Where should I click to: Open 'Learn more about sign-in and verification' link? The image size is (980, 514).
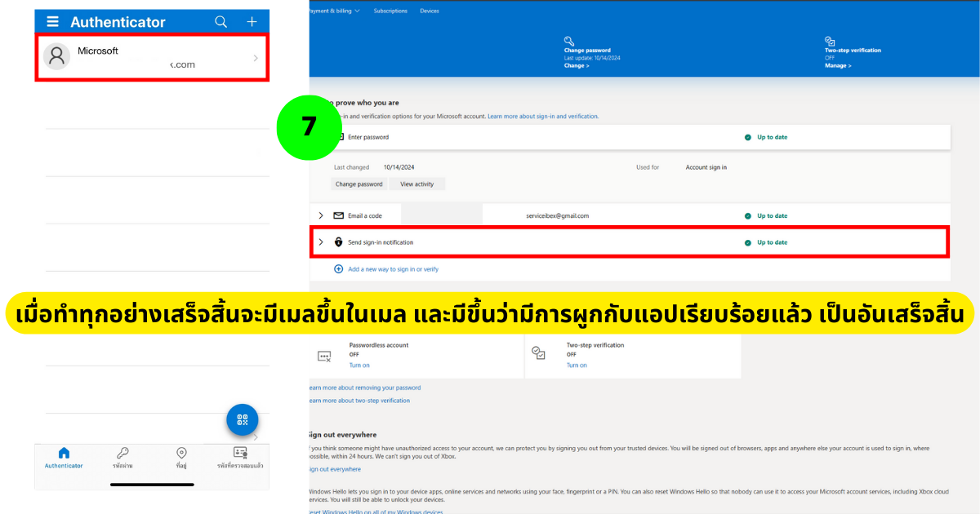pos(542,117)
